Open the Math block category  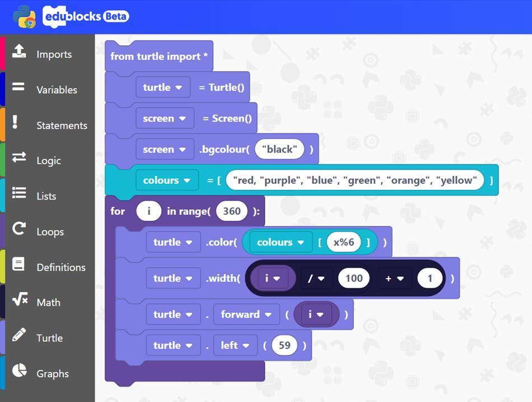[x=48, y=302]
